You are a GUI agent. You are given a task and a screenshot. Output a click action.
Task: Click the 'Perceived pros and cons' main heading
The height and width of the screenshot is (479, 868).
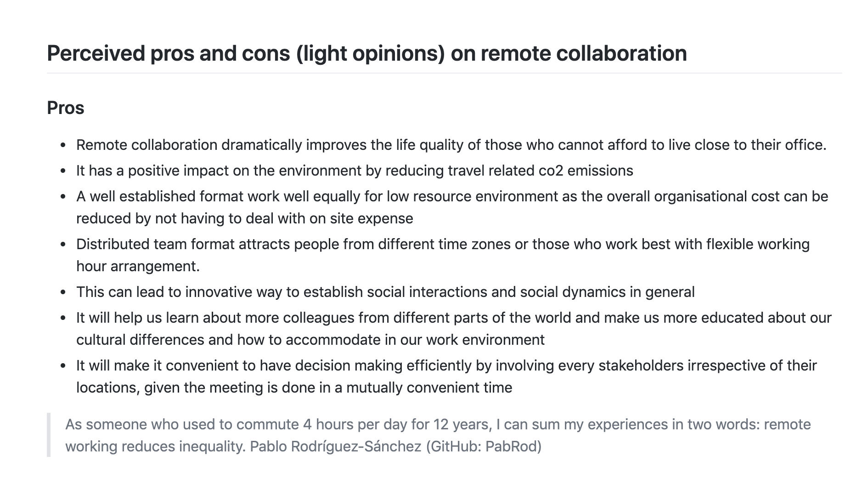click(366, 53)
